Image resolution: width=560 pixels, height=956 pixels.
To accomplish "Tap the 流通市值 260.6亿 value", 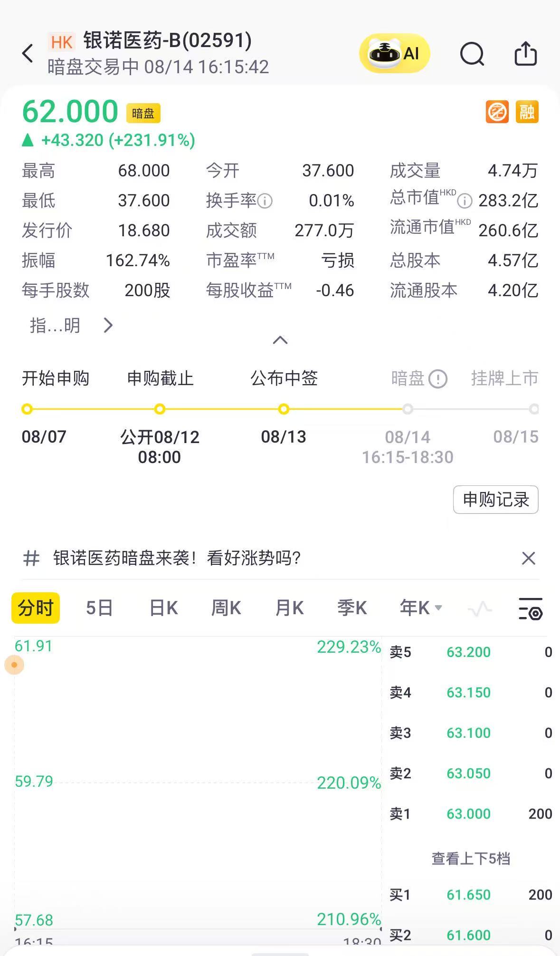I will point(508,231).
